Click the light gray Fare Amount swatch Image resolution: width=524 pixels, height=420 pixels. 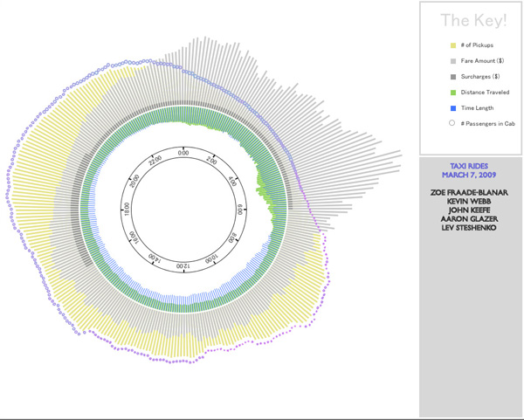coord(452,61)
